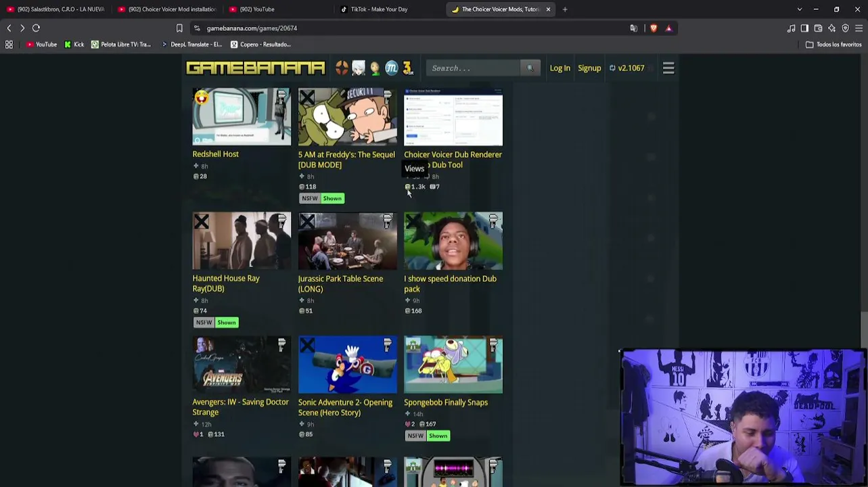Click the Haunted House Ray Ray thumbnail

coord(242,241)
